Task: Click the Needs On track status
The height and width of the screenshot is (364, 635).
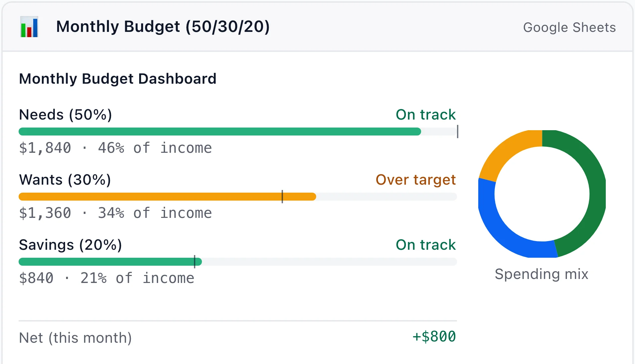Action: tap(426, 115)
